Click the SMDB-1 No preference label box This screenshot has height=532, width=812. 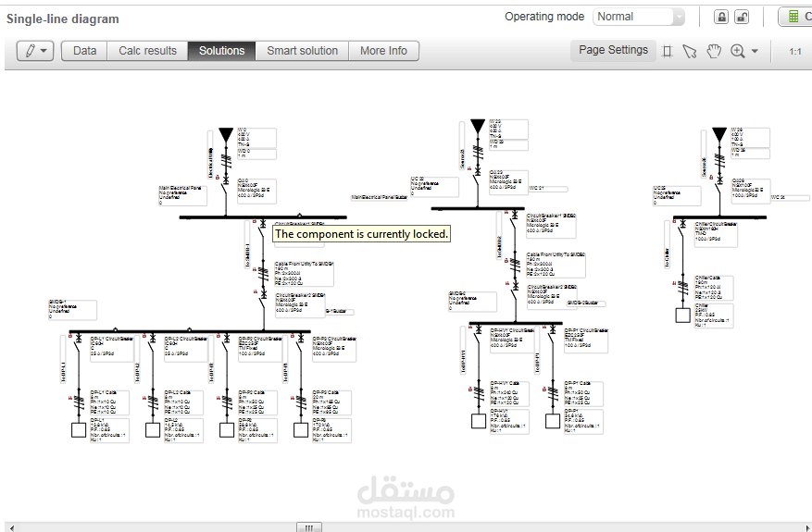coord(72,310)
